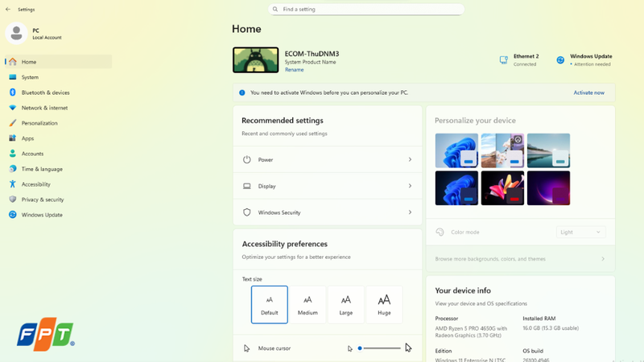The height and width of the screenshot is (362, 644).
Task: Click the Rename link under PC name
Action: 295,70
